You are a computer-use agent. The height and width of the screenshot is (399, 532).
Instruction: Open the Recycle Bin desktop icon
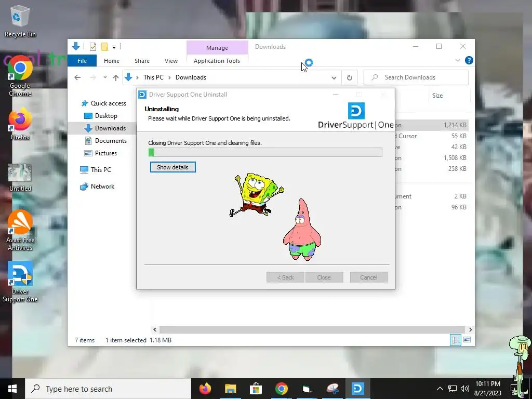[20, 21]
